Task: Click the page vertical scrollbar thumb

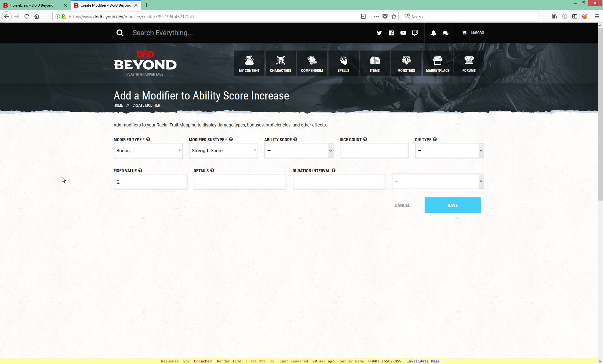Action: 600,114
